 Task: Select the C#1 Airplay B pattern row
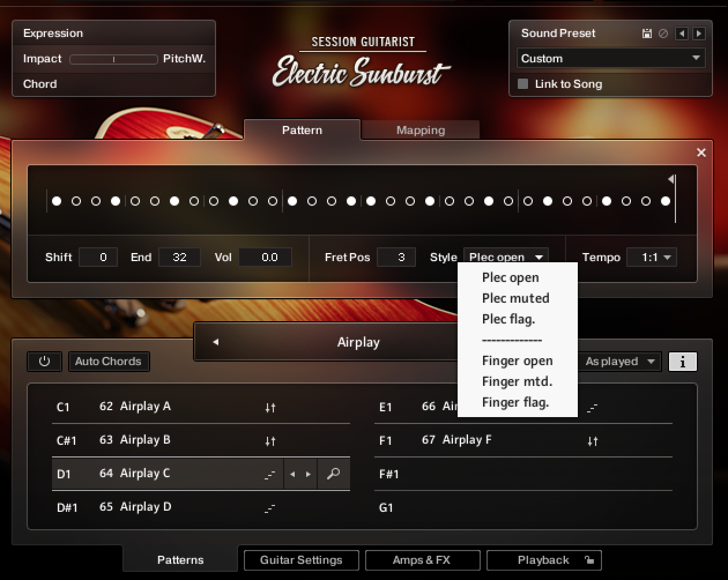coord(201,440)
